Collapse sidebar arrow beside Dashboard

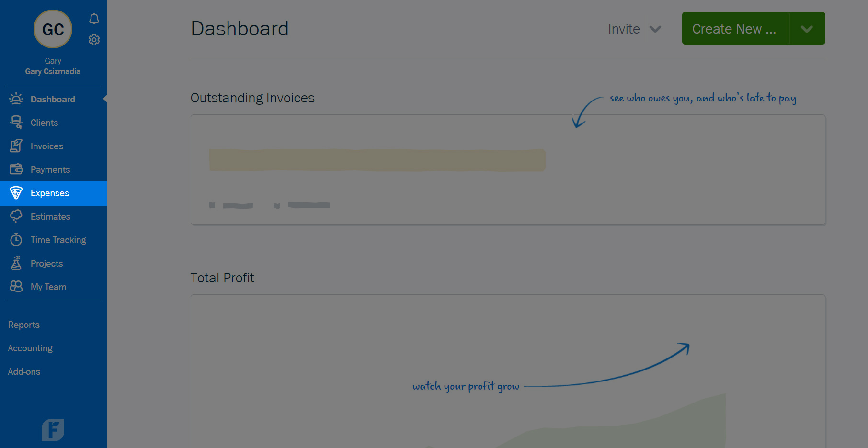pyautogui.click(x=104, y=99)
